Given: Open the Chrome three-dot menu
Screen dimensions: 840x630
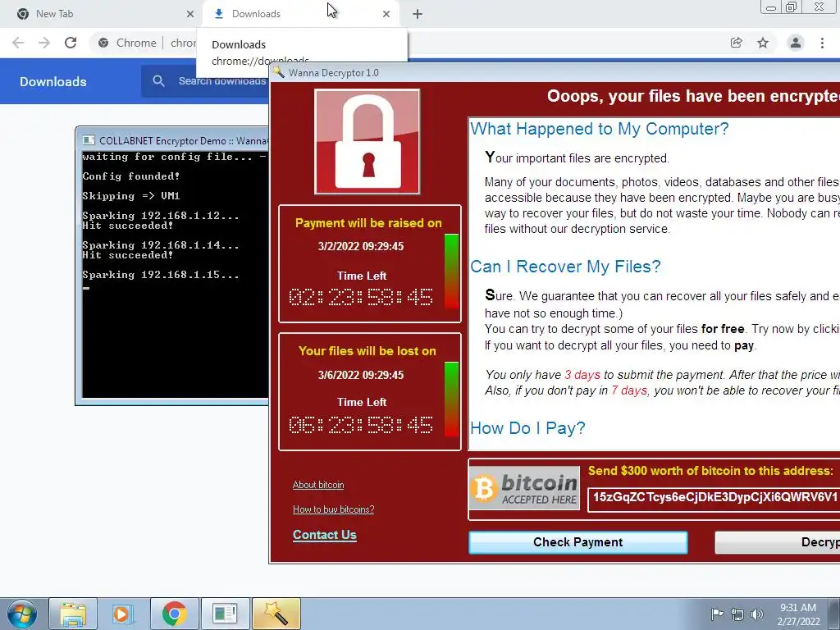Looking at the screenshot, I should point(822,43).
